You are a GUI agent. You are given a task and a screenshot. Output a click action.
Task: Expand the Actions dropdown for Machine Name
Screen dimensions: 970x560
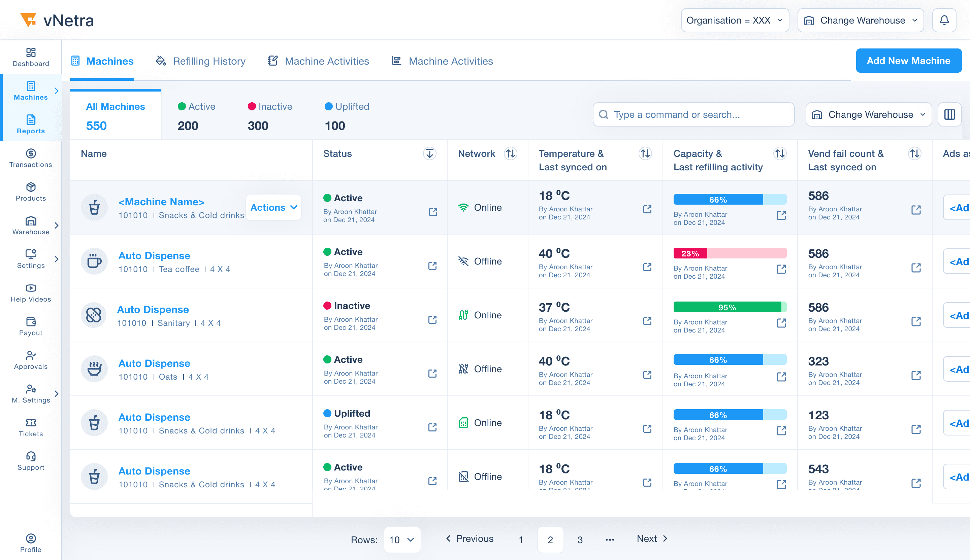click(x=273, y=207)
